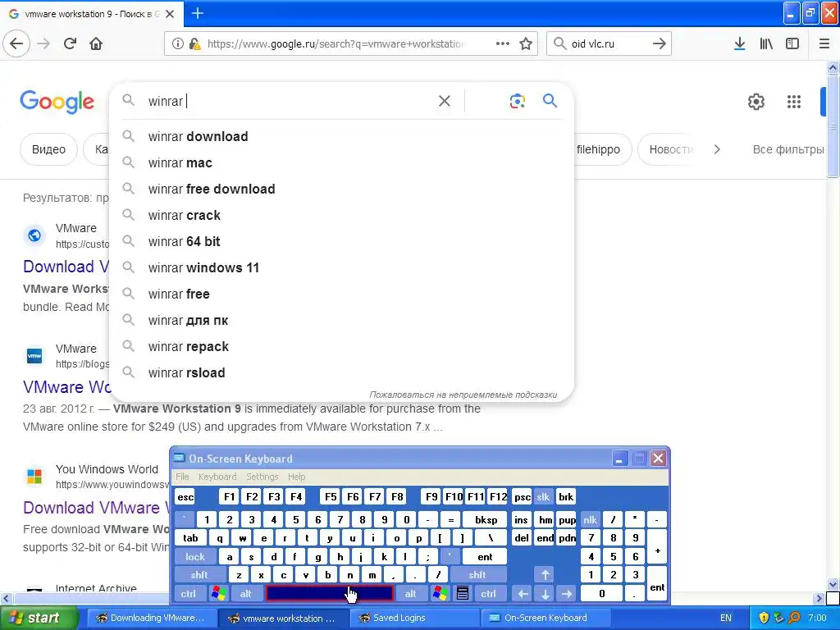This screenshot has height=630, width=840.
Task: Open Settings menu in On-Screen Keyboard
Action: 262,477
